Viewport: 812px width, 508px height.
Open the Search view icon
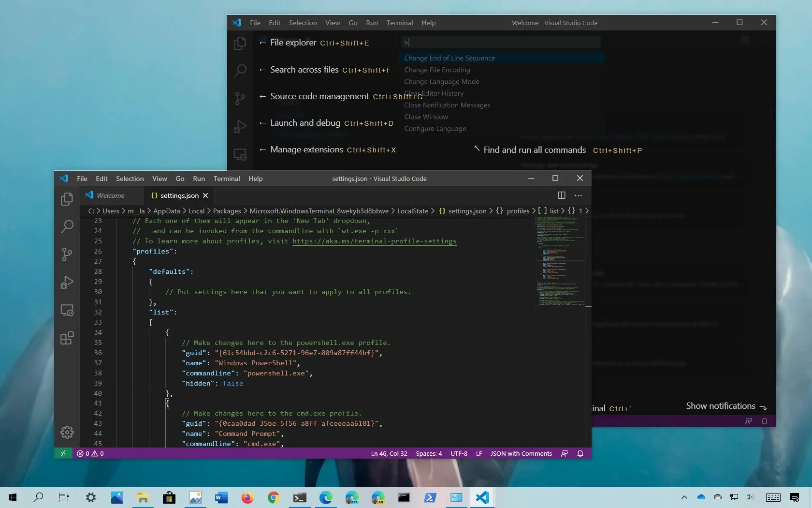pyautogui.click(x=67, y=226)
